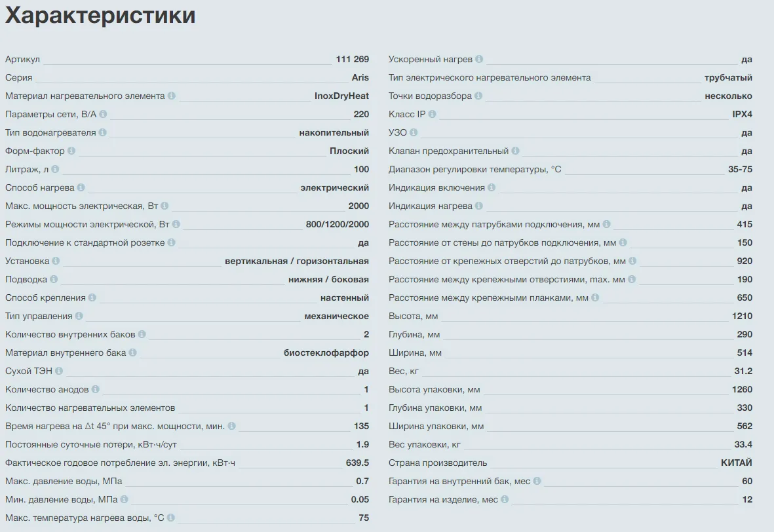
Task: Click info icon next to Материал нагревательного элемента
Action: click(172, 96)
